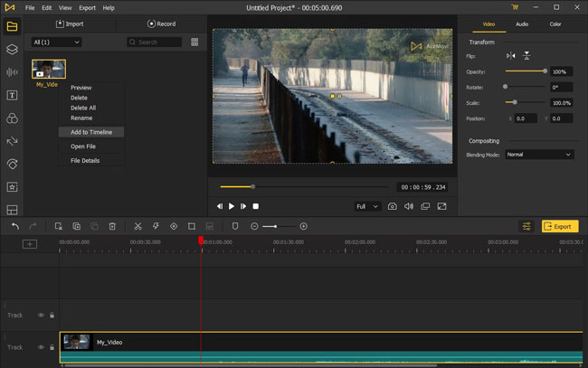Choose Open File in context menu

83,146
